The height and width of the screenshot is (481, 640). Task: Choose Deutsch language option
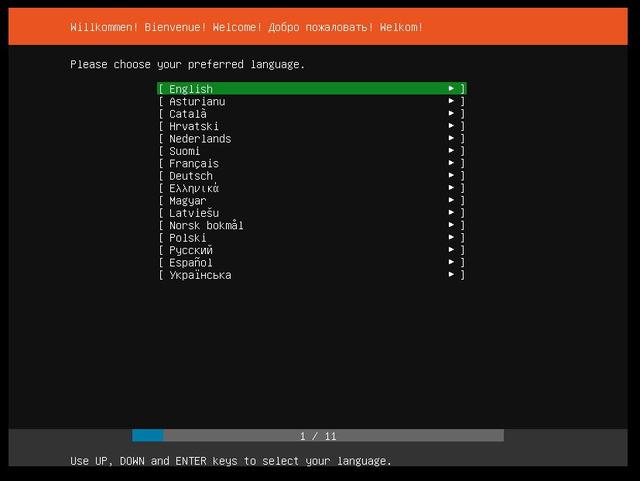[312, 176]
